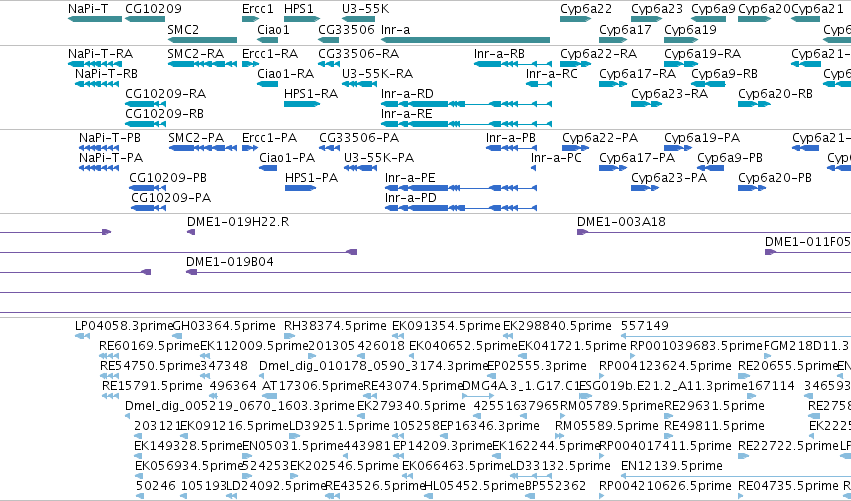Select the NaPi-T-PA protein label

[111, 158]
